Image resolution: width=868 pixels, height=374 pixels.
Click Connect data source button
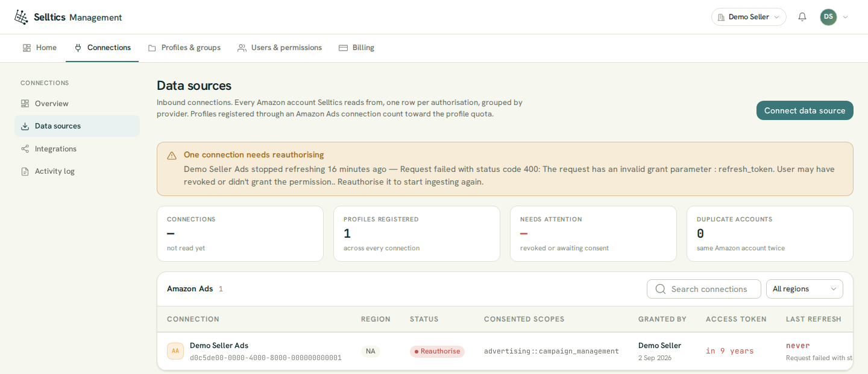coord(805,110)
